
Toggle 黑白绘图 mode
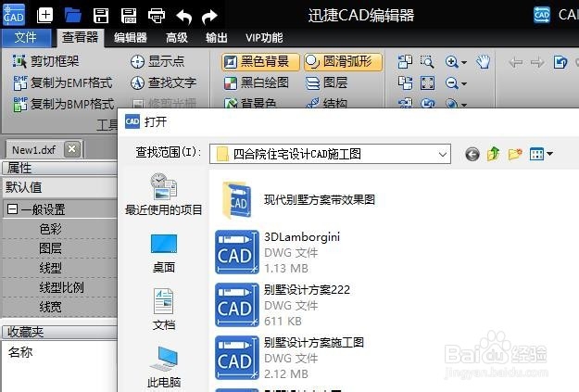tap(257, 82)
